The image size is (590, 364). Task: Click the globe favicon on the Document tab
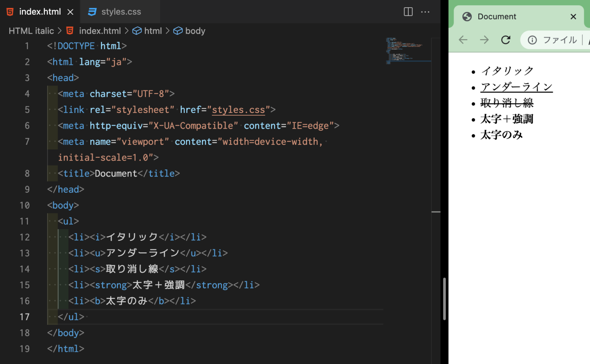click(x=467, y=17)
